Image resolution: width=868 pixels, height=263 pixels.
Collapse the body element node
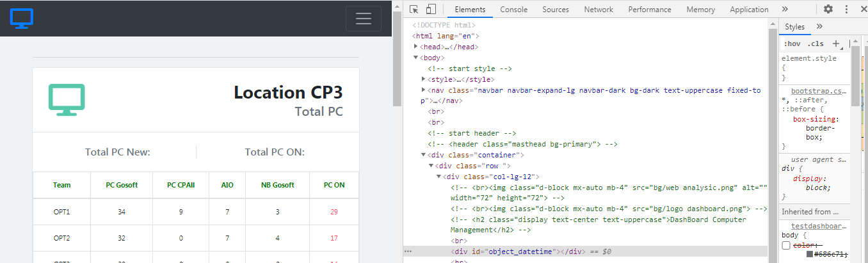click(x=415, y=58)
